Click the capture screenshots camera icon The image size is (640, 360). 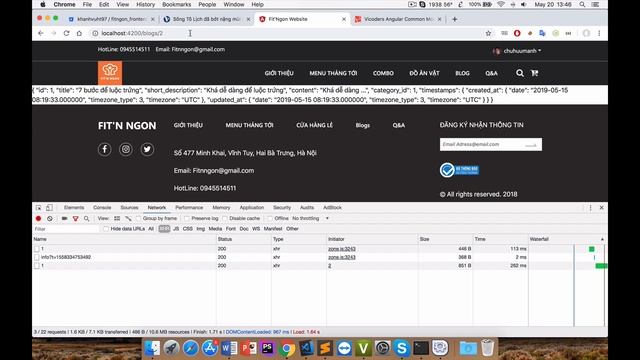(x=64, y=218)
